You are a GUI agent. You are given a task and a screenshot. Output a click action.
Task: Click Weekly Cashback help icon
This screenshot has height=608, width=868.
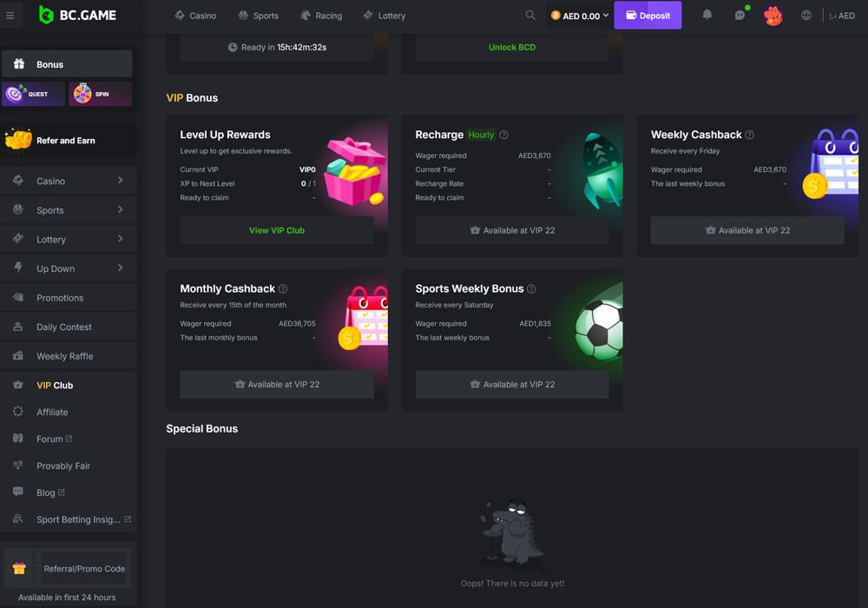[750, 135]
